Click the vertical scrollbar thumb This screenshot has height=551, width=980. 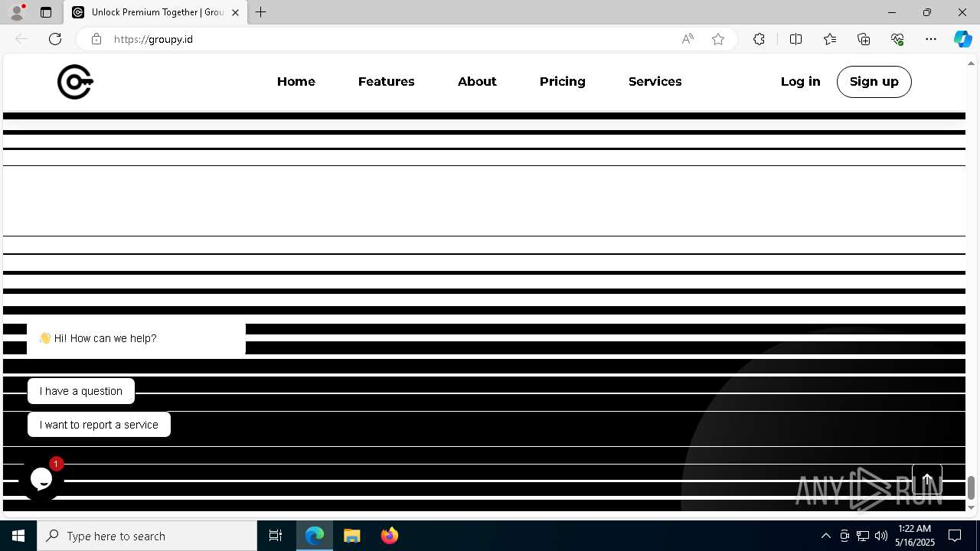972,487
